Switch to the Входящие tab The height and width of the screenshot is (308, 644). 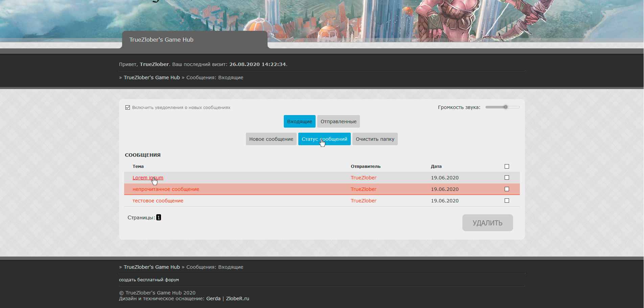(299, 122)
